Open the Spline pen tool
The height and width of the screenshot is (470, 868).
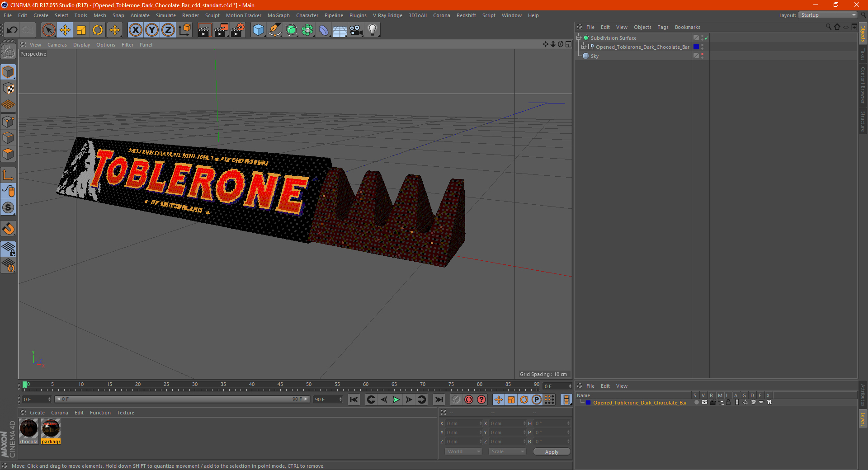(274, 30)
